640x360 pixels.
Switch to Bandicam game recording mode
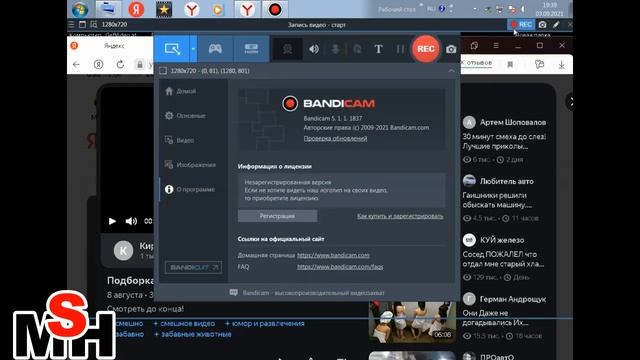tap(215, 49)
